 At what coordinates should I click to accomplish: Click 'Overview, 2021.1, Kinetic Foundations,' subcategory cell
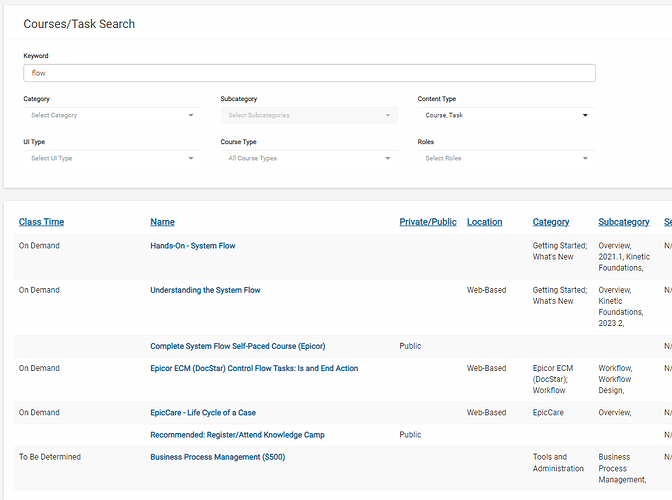click(x=624, y=257)
